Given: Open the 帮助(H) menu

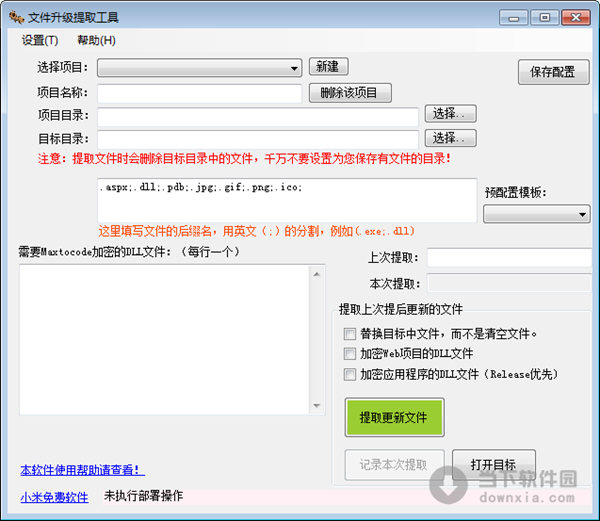Looking at the screenshot, I should coord(96,40).
